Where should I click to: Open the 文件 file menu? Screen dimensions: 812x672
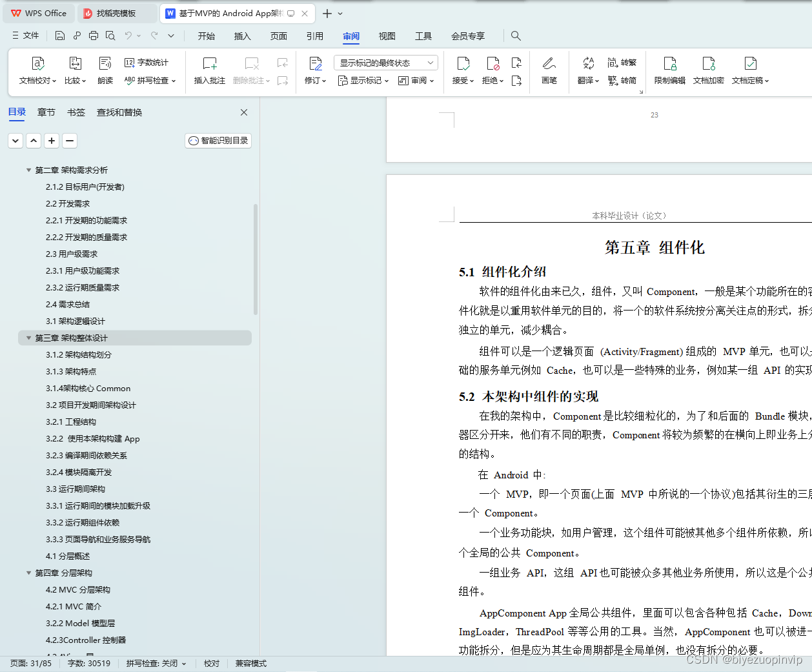26,36
